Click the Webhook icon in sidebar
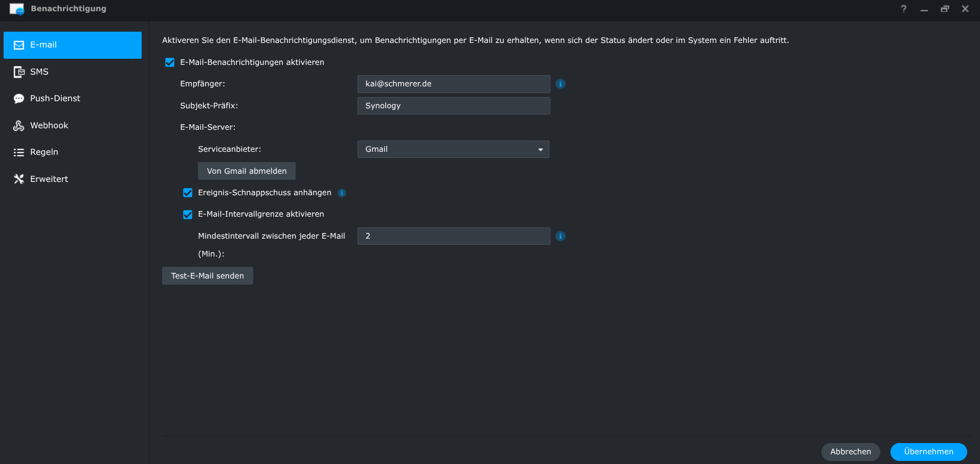This screenshot has width=980, height=464. (19, 126)
